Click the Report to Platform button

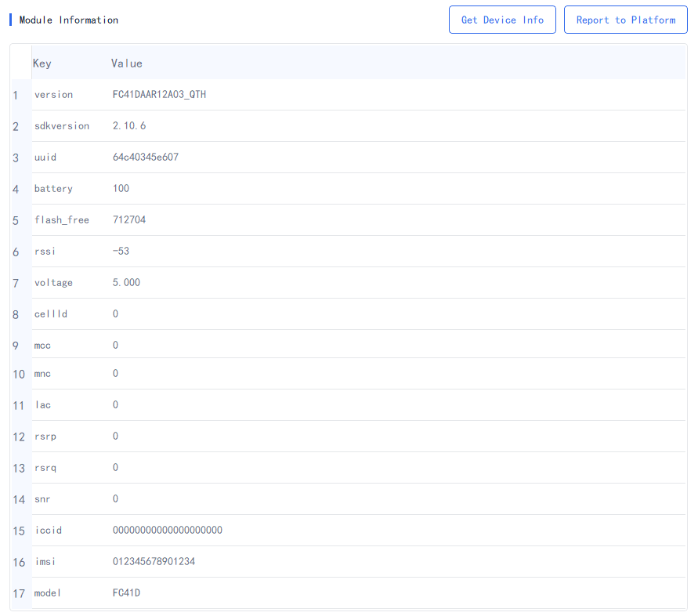tap(625, 20)
